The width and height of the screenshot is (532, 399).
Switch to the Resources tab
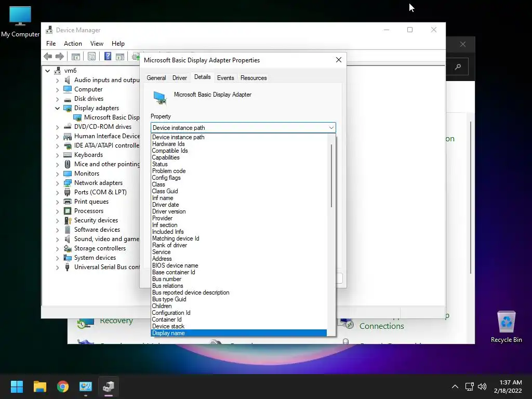coord(254,78)
